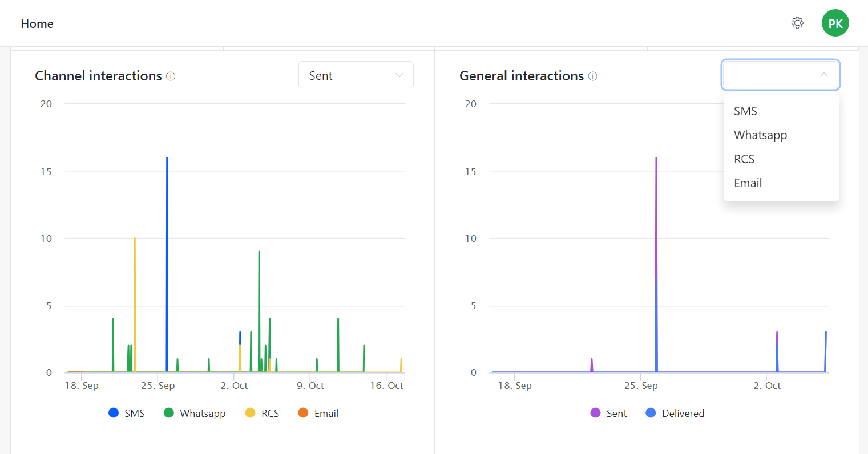Viewport: 868px width, 454px height.
Task: Toggle the SMS series in the legend
Action: (x=127, y=413)
